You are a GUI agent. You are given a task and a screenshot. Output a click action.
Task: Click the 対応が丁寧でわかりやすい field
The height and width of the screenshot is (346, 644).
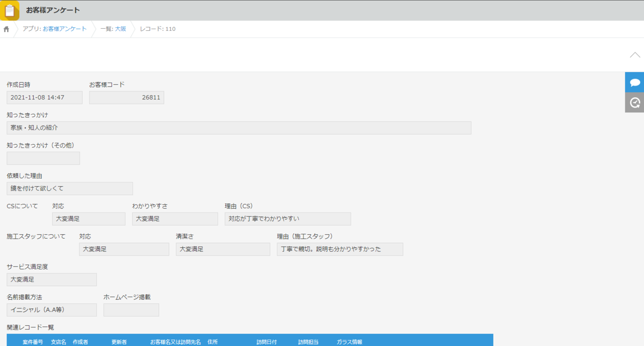coord(288,219)
